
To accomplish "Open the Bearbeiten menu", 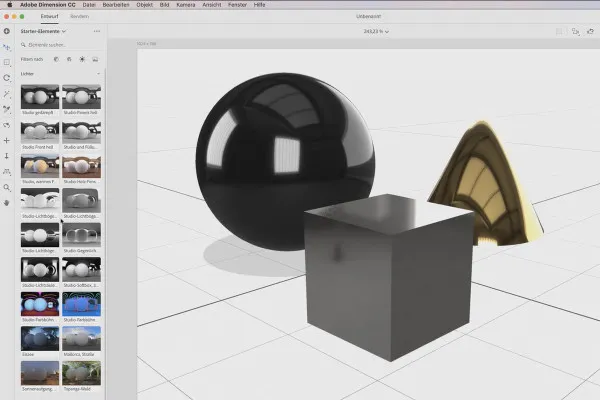I will pyautogui.click(x=116, y=5).
